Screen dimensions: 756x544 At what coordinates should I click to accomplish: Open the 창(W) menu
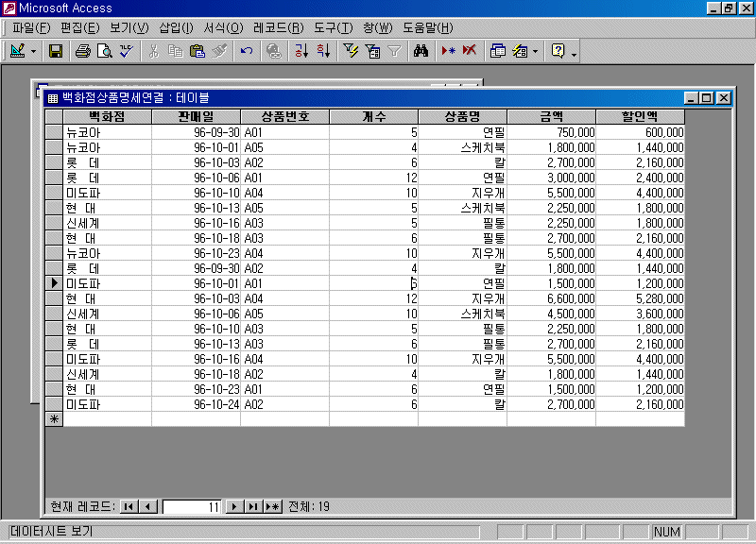377,28
